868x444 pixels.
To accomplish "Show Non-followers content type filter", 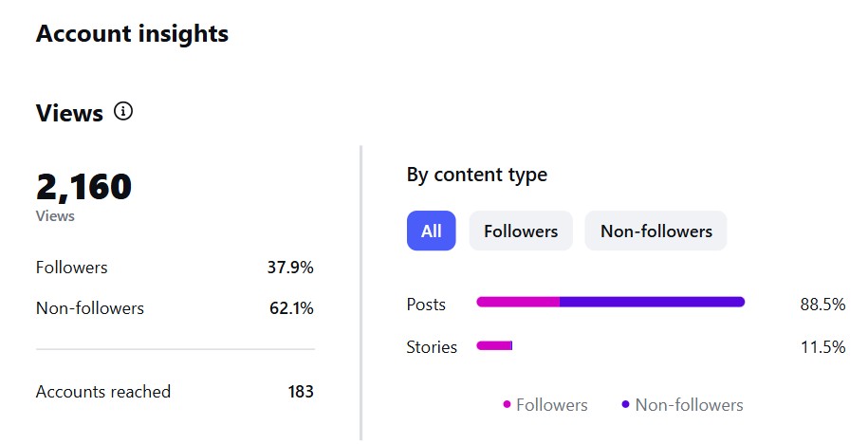I will coord(656,231).
